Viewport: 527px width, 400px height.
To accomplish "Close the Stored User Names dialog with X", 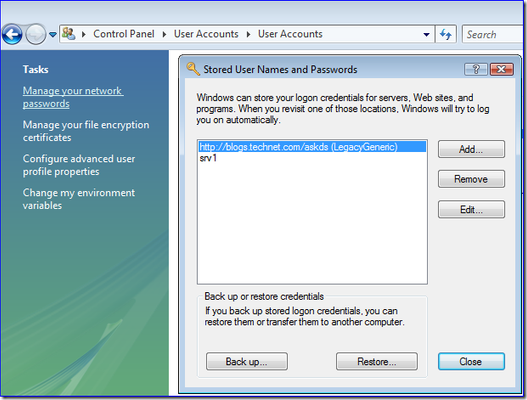I will (501, 69).
